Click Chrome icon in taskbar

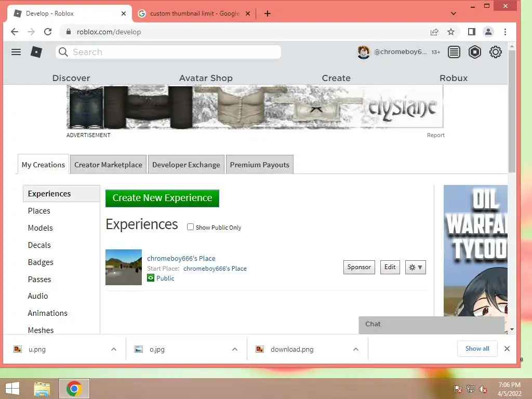pos(74,389)
